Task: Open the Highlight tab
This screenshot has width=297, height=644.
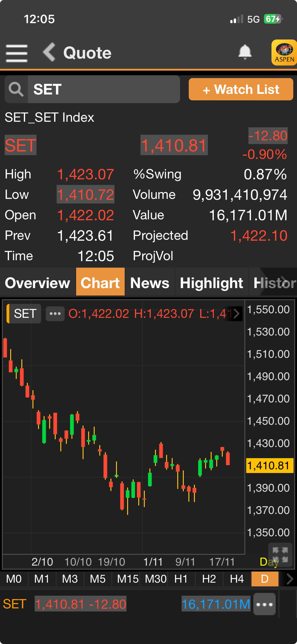Action: point(212,283)
